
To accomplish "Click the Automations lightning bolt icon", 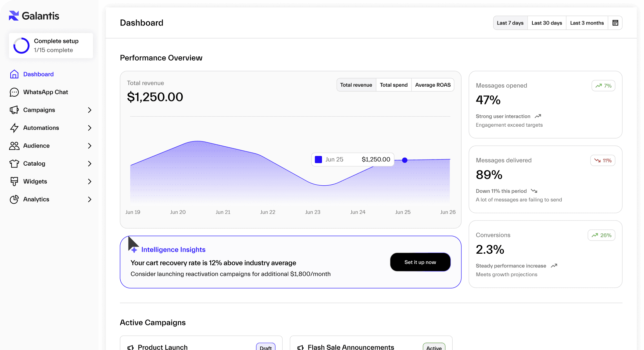I will pos(14,128).
